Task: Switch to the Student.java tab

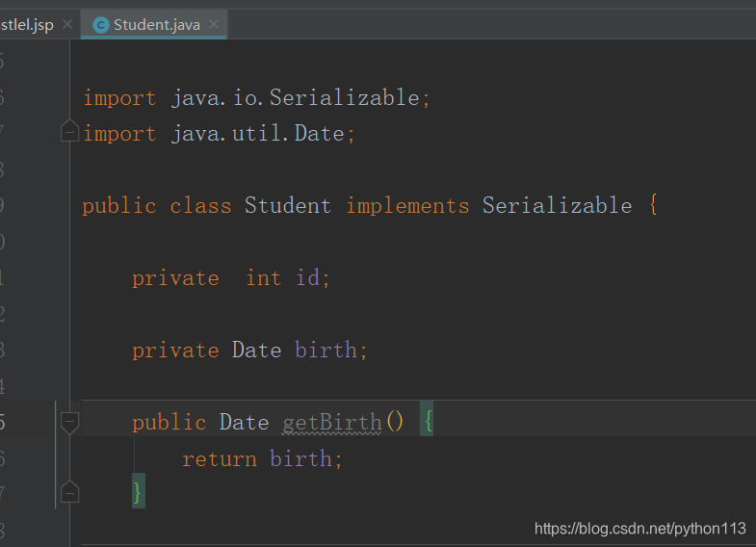Action: (x=154, y=25)
